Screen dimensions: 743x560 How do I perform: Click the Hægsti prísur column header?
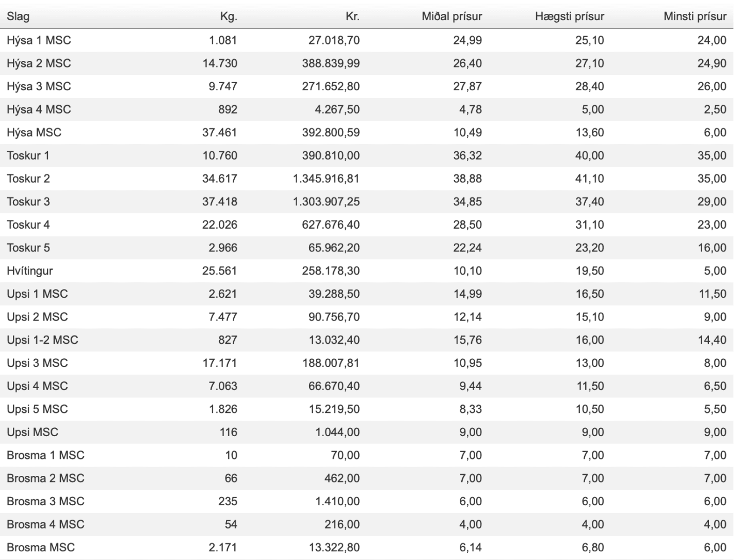click(x=570, y=17)
